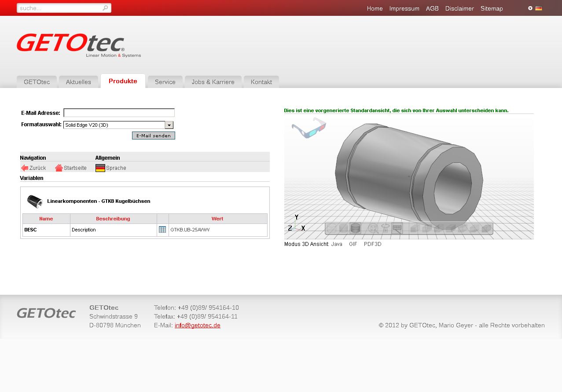Viewport: 562px width, 392px height.
Task: Select GIF as 3D view mode
Action: [x=353, y=244]
